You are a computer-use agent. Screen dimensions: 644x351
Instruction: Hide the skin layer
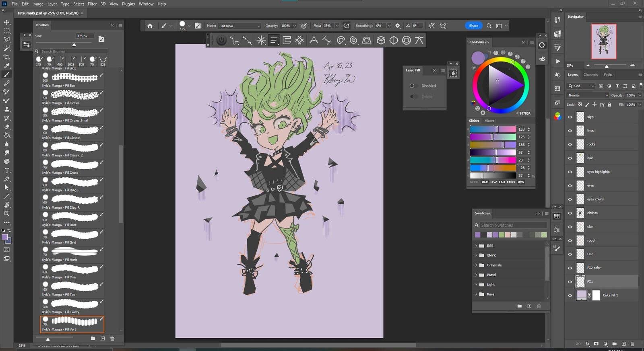(x=570, y=227)
